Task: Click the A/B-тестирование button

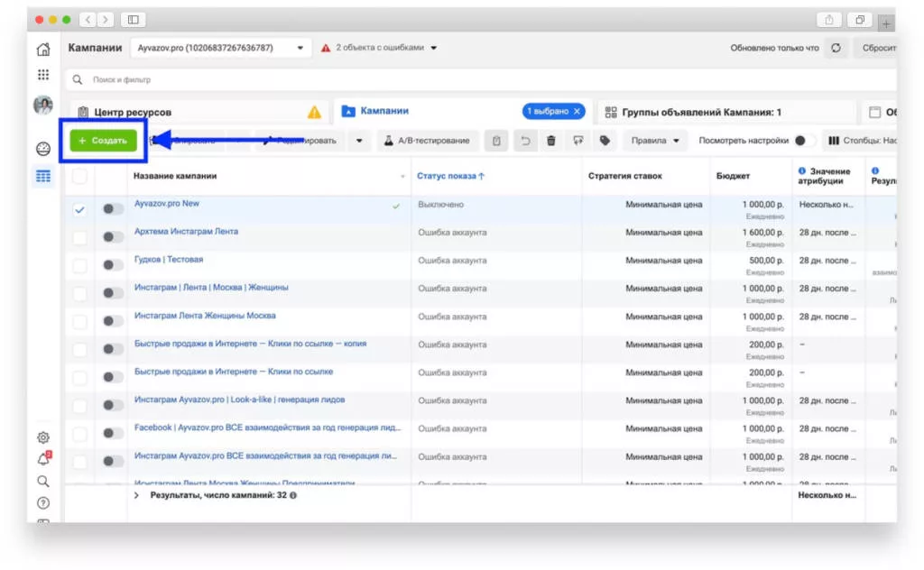Action: pos(427,141)
